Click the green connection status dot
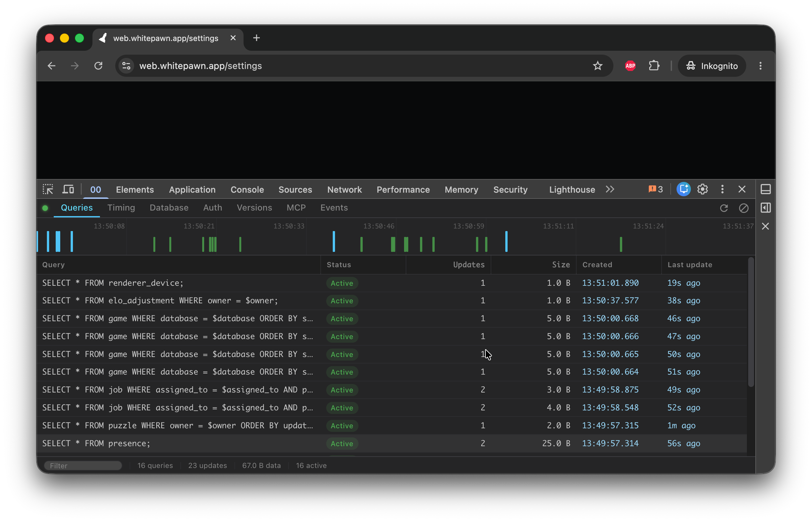812x522 pixels. (45, 208)
